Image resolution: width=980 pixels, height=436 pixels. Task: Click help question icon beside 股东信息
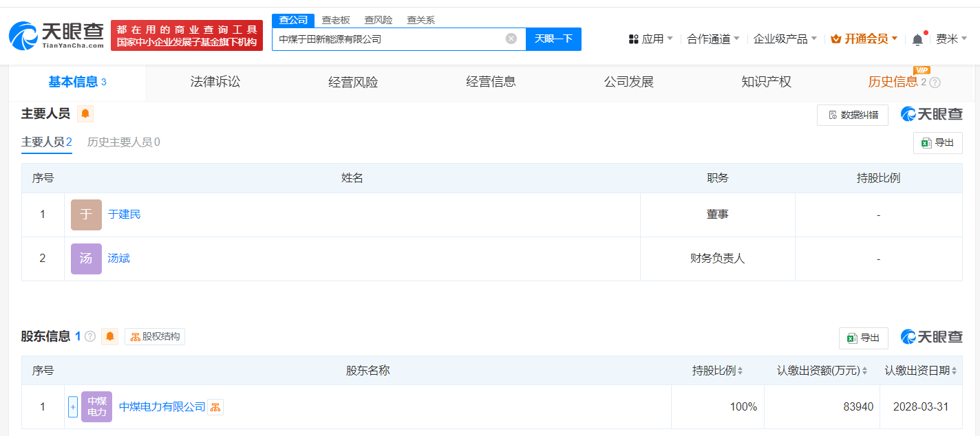pyautogui.click(x=90, y=337)
